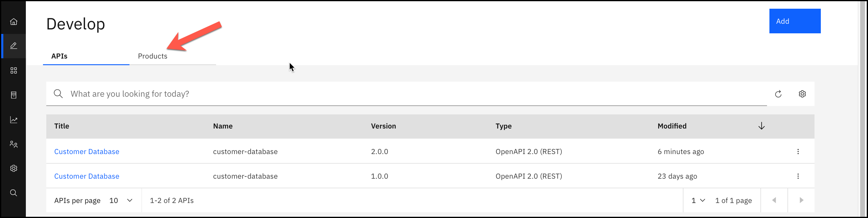Open Customer Database version 2.0.0 link
The width and height of the screenshot is (868, 218).
[87, 152]
